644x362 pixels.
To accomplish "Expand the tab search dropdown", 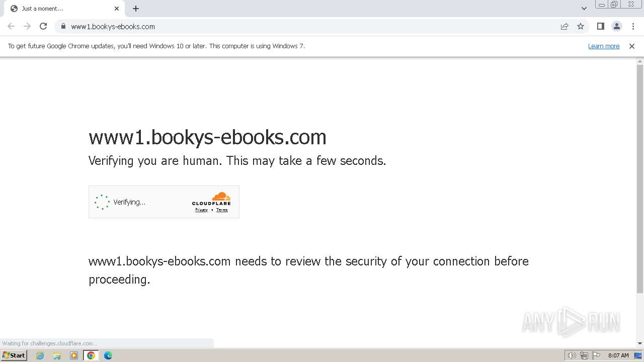I will click(x=584, y=9).
